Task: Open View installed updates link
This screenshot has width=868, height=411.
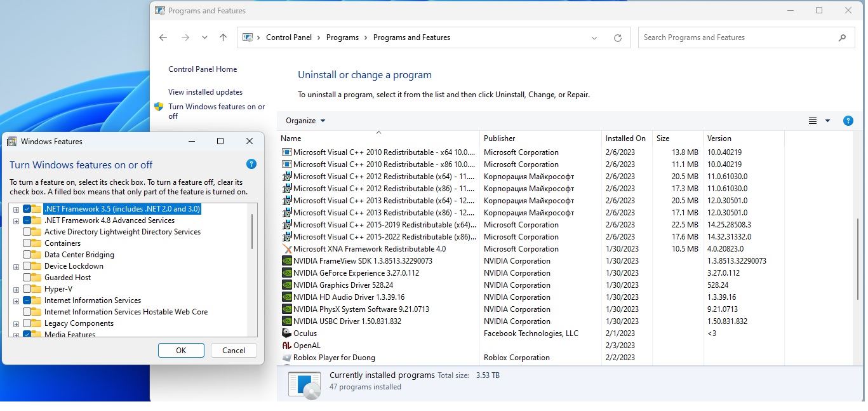Action: pos(205,92)
